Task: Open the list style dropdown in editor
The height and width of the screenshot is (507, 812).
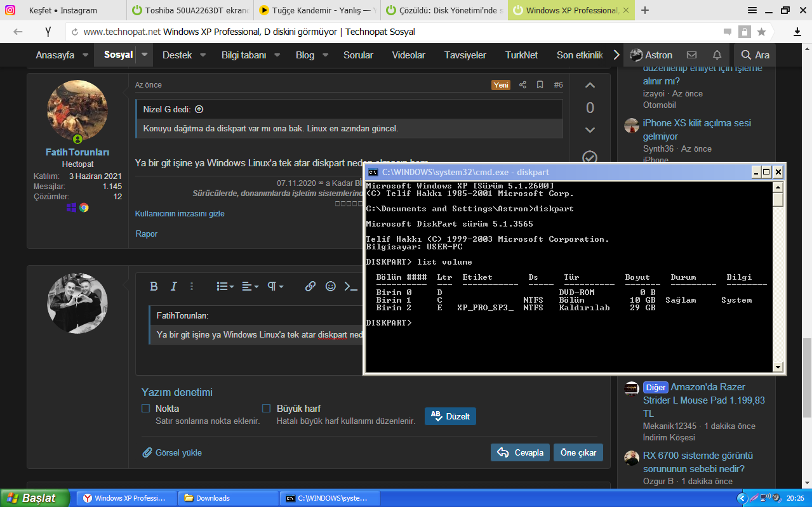Action: [x=225, y=286]
